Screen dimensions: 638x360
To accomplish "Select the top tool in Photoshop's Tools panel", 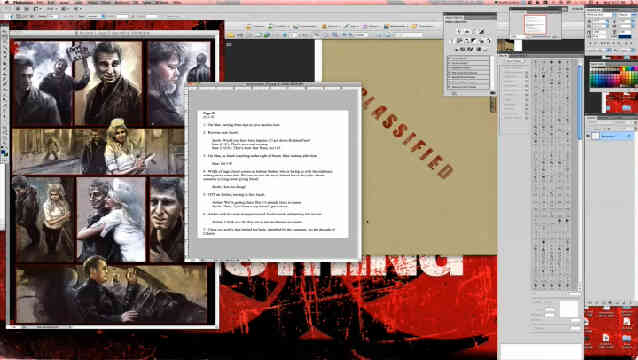I will (x=4, y=32).
